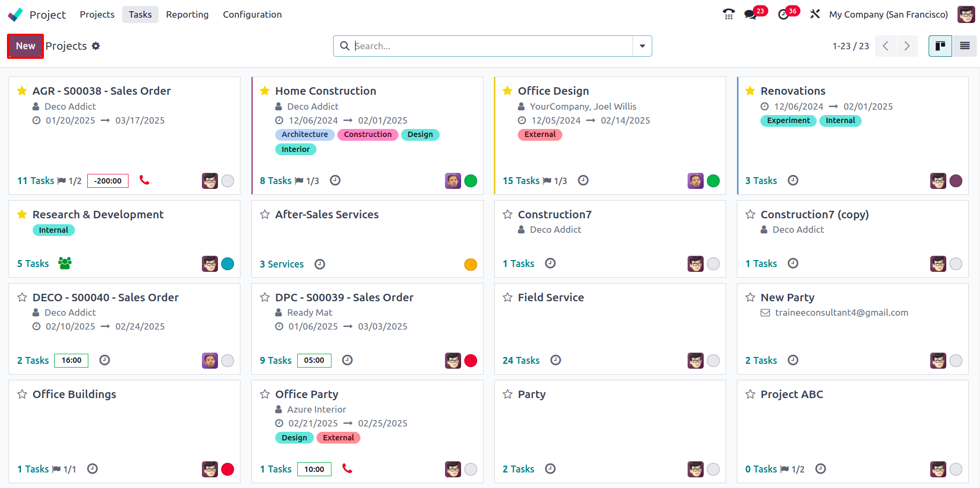
Task: Click the 1/2 milestones flag on AGR card
Action: [70, 181]
